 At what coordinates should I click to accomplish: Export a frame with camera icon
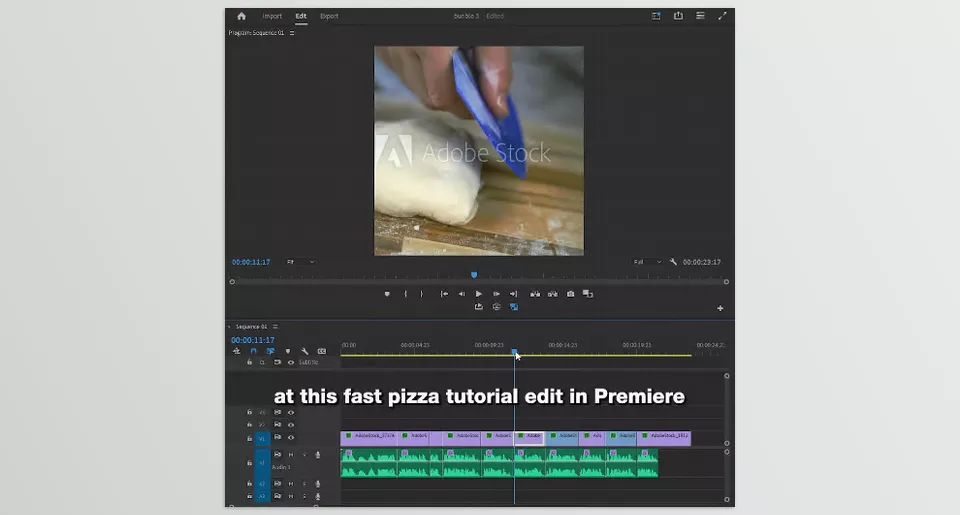[571, 294]
